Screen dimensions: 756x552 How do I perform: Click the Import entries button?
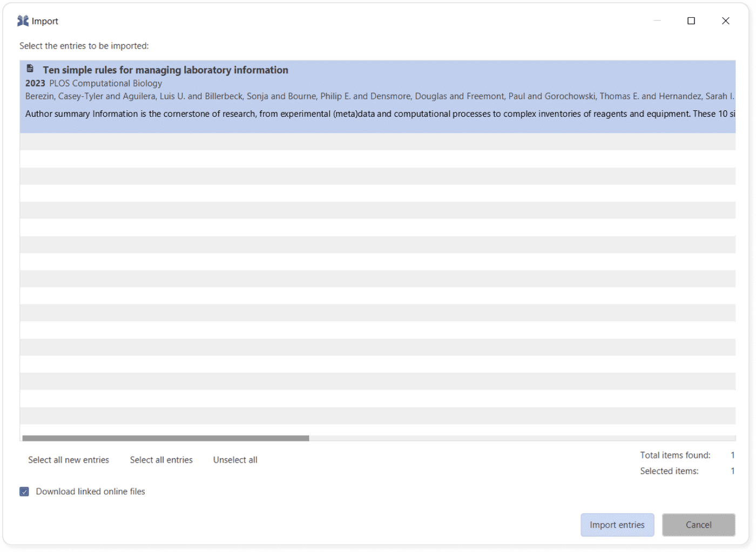pyautogui.click(x=617, y=524)
